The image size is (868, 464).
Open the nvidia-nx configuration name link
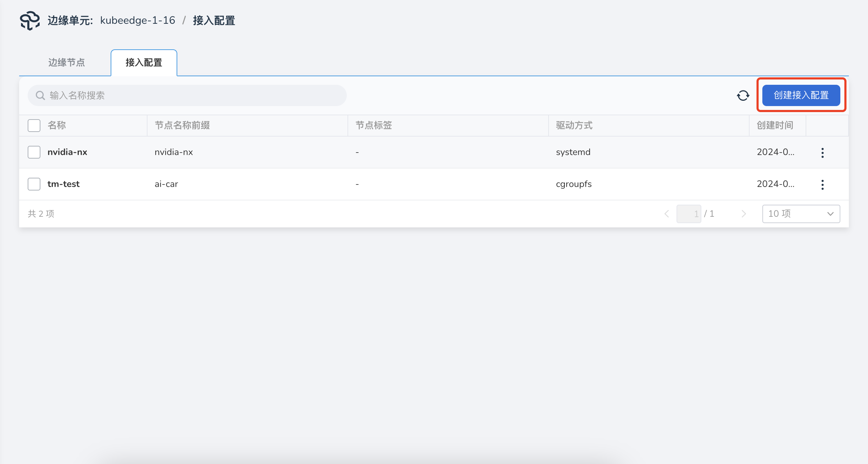[67, 152]
